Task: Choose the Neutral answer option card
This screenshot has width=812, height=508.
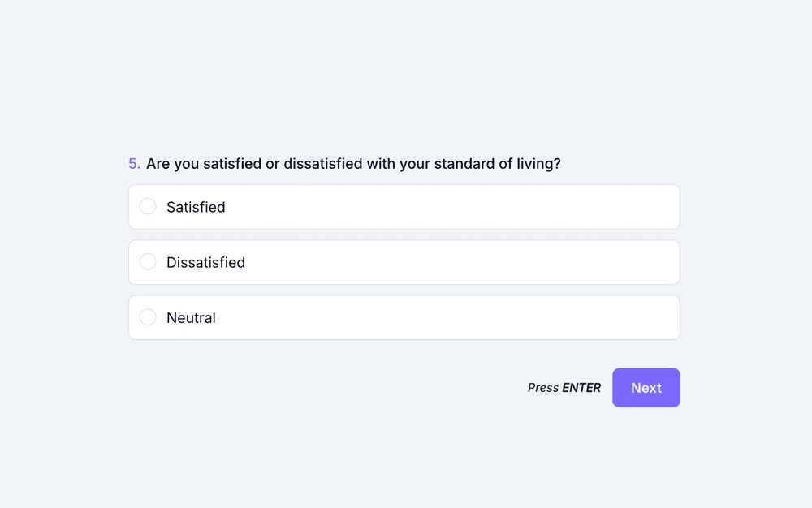Action: tap(404, 316)
